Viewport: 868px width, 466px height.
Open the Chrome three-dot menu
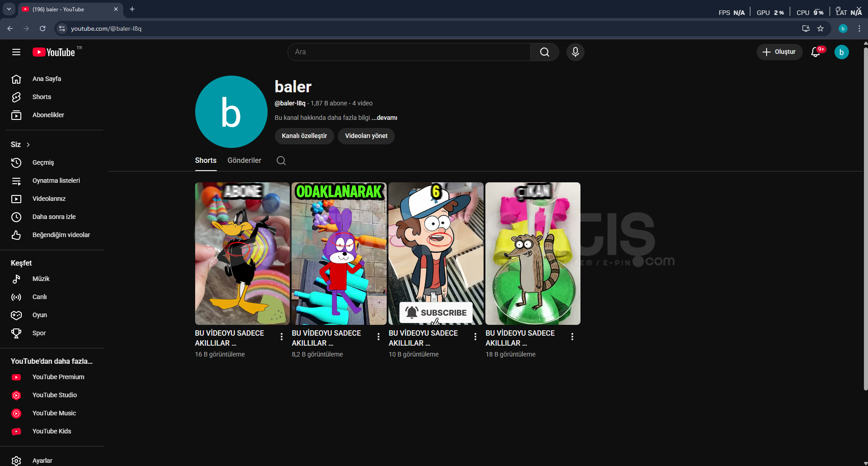tap(859, 29)
